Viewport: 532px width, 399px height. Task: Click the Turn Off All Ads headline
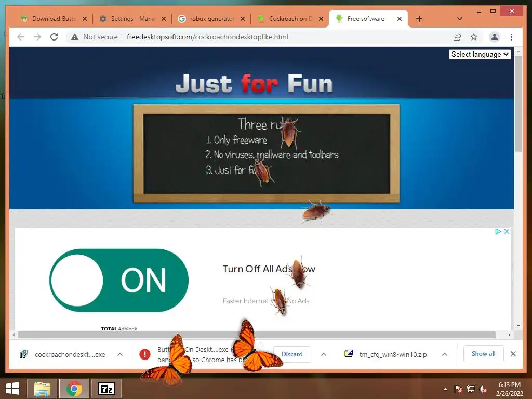(269, 269)
